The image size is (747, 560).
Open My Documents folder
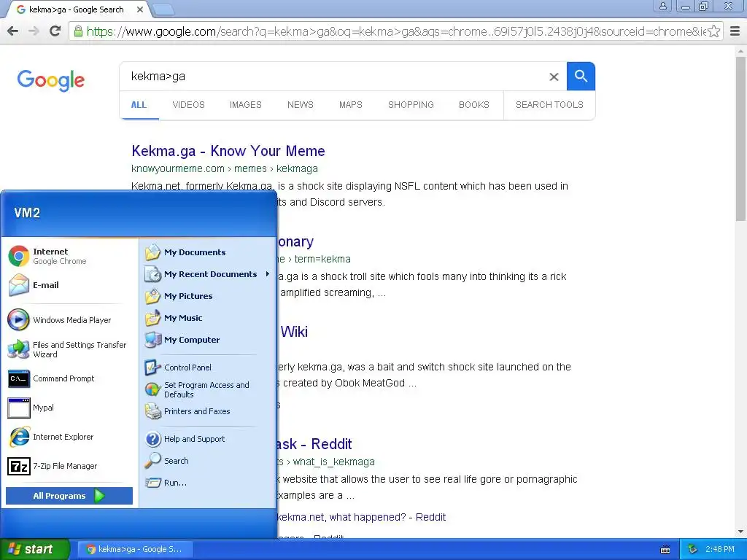[207, 252]
